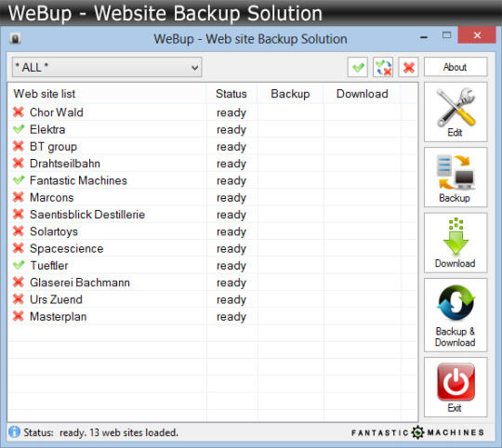Click the Web site list column header
The image size is (502, 448).
pyautogui.click(x=107, y=94)
